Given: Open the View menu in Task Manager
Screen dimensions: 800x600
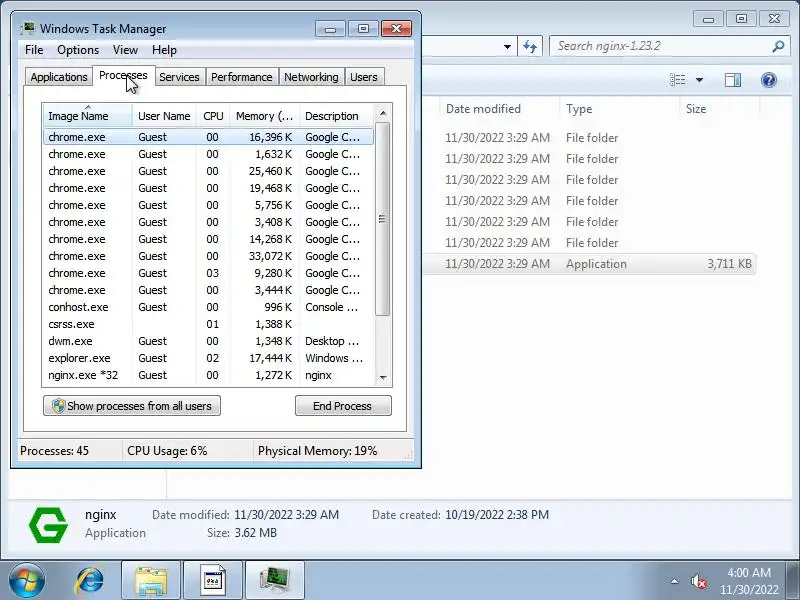Looking at the screenshot, I should tap(126, 50).
